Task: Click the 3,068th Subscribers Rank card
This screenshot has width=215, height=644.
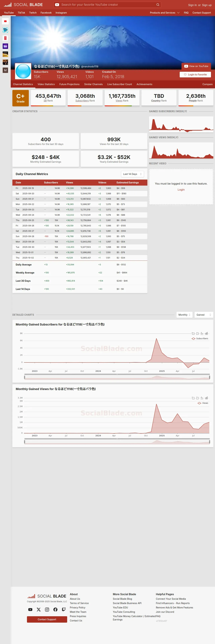Action: pos(85,98)
